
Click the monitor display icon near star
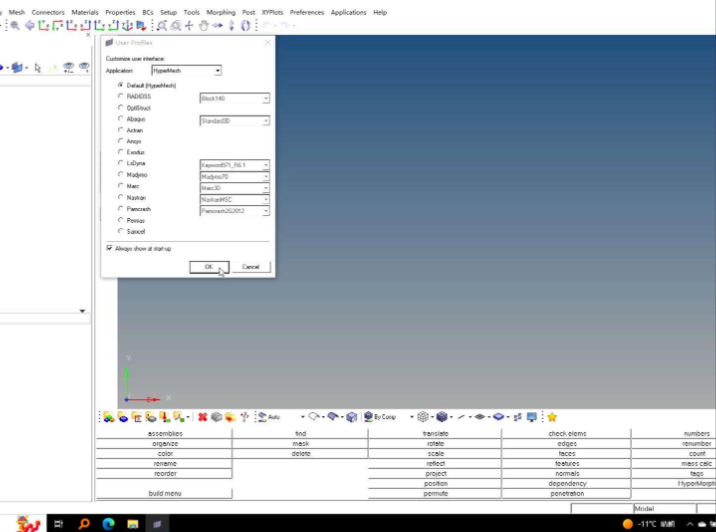532,417
